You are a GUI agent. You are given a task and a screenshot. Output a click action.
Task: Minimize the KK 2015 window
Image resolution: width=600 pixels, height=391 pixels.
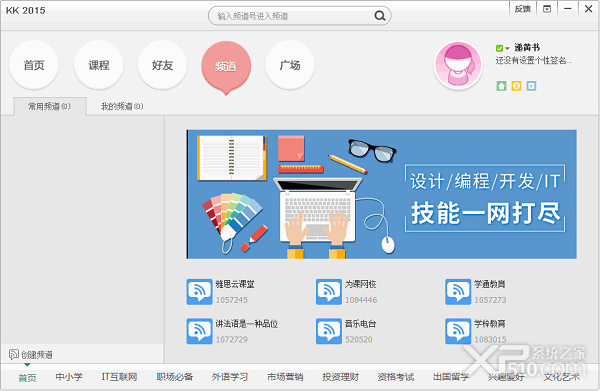[x=567, y=9]
